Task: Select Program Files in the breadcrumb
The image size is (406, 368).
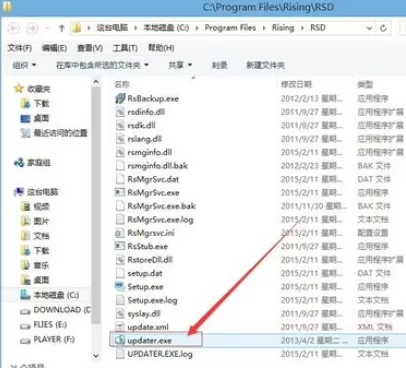Action: tap(230, 28)
